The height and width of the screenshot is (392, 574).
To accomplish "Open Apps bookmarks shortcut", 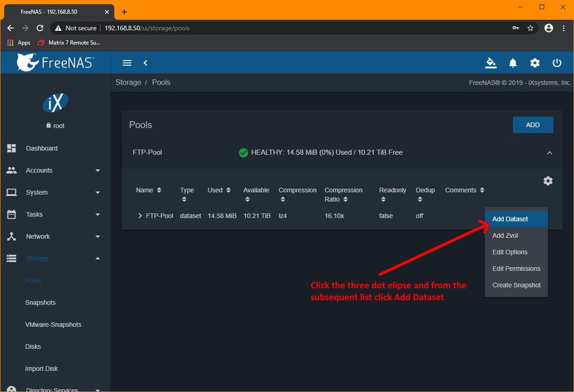I will 19,43.
